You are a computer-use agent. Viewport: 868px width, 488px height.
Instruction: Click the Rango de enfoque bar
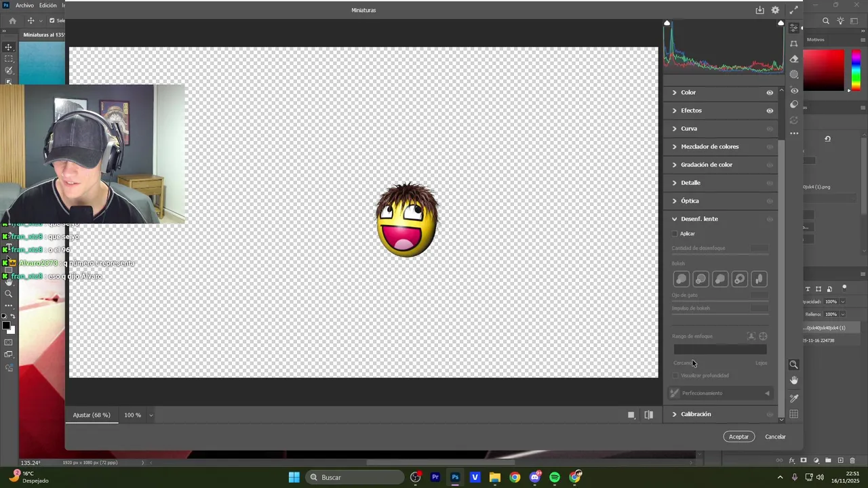coord(720,350)
